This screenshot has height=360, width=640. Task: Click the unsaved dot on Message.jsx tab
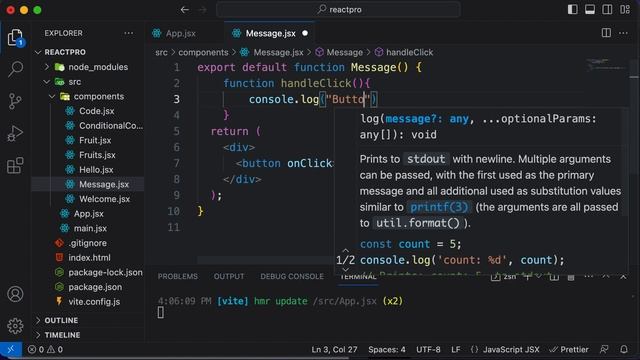pos(305,33)
